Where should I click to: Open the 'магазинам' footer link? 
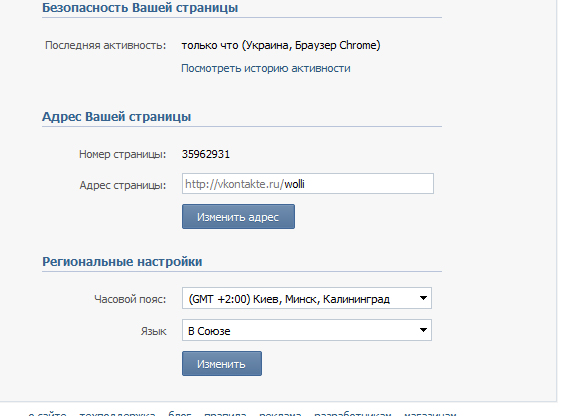pyautogui.click(x=430, y=413)
